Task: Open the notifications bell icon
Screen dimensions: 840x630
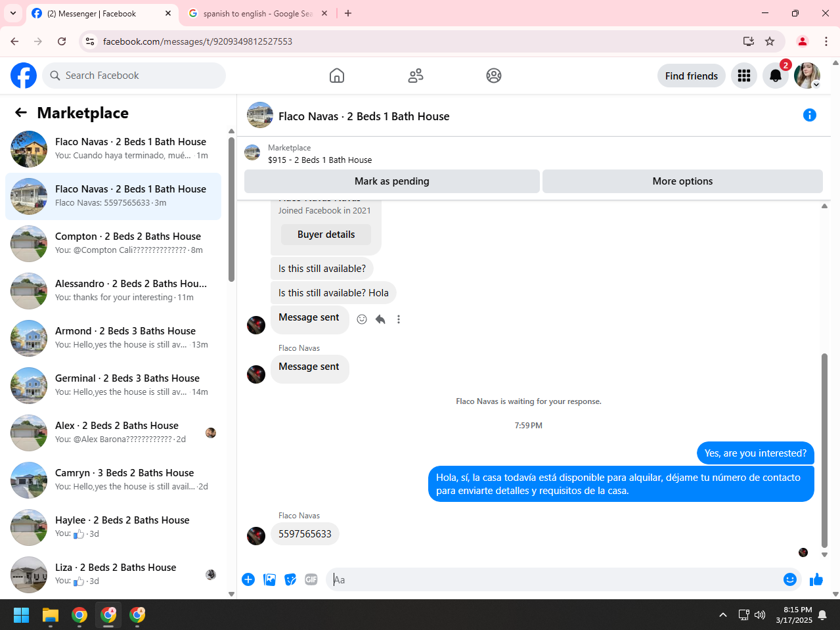Action: click(x=776, y=76)
